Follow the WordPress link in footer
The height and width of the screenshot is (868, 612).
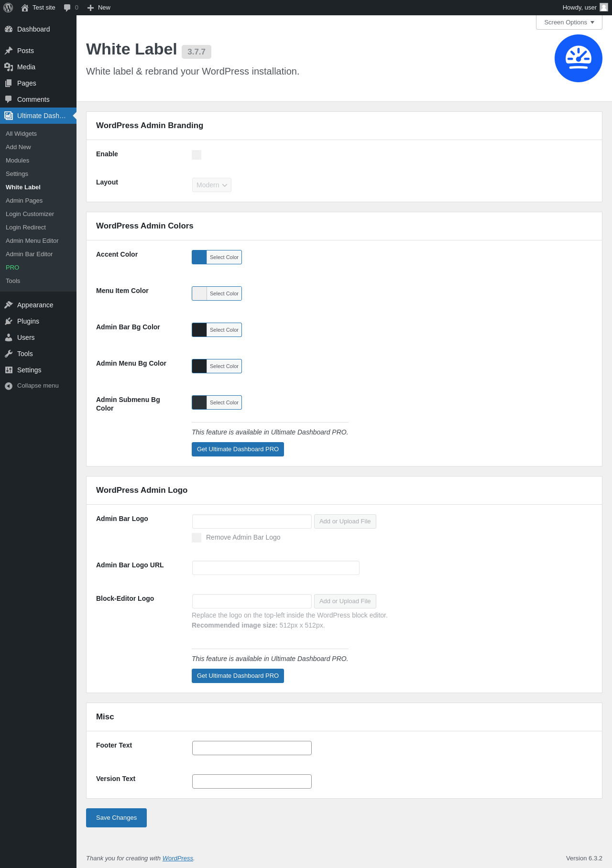pos(178,858)
